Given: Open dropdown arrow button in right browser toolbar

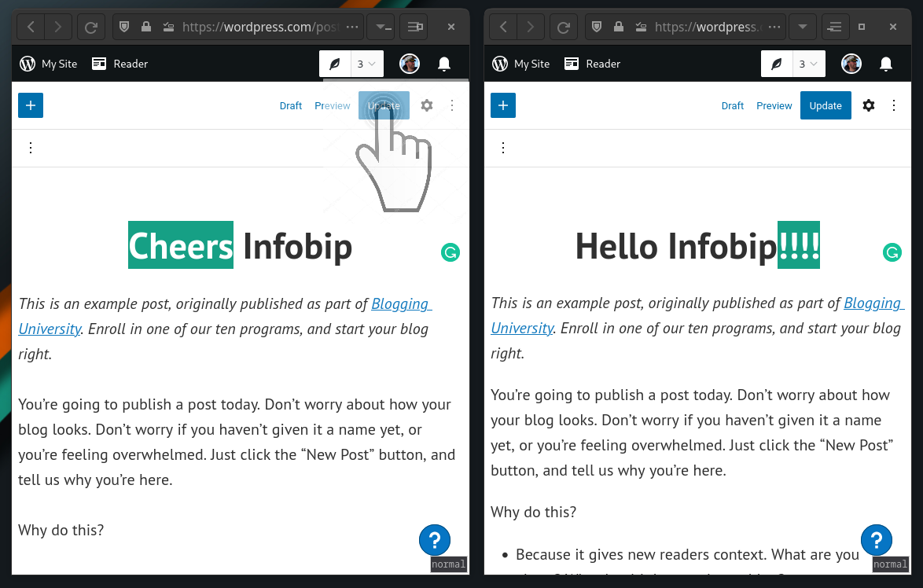Looking at the screenshot, I should (803, 27).
